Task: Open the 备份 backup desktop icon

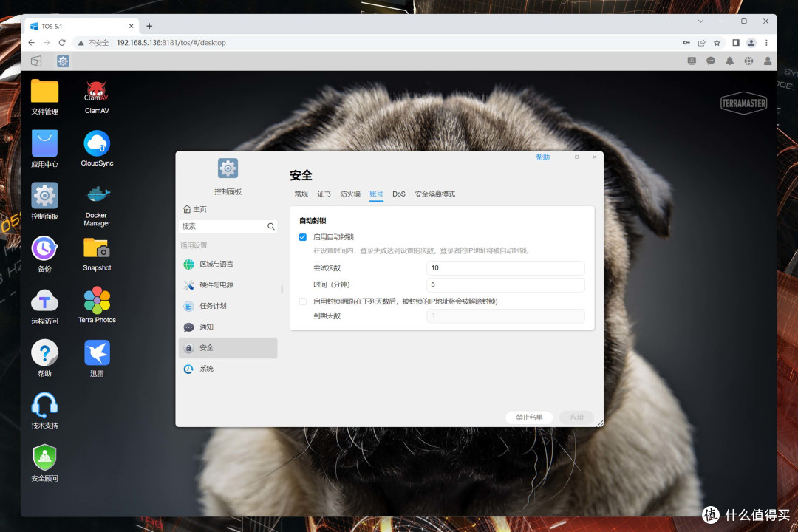Action: tap(45, 253)
